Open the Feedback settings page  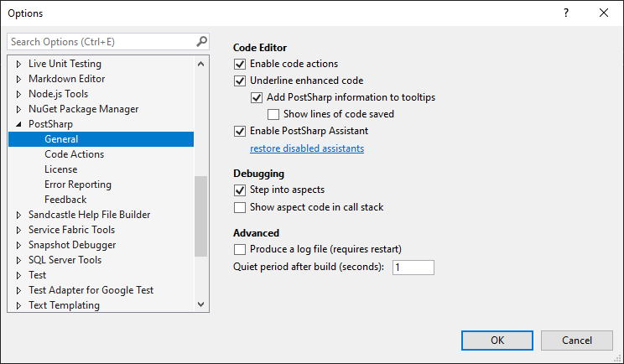pos(65,200)
